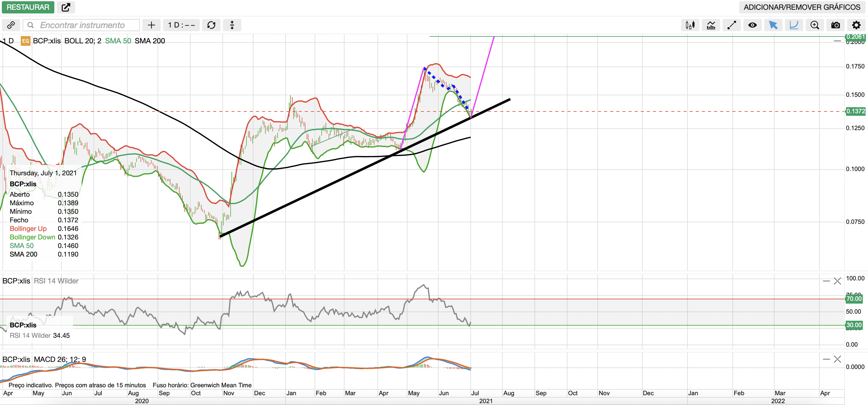868x405 pixels.
Task: Open the chart settings gear
Action: click(856, 25)
